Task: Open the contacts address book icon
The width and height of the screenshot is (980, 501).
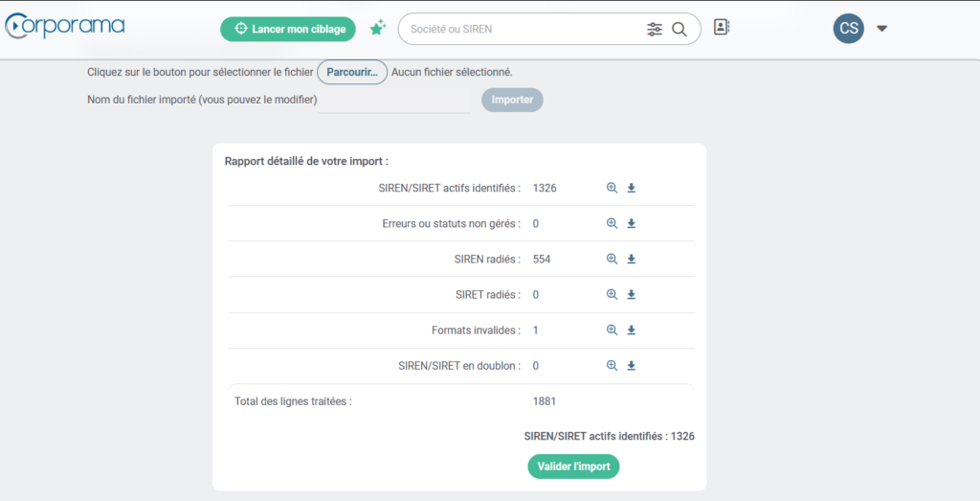Action: (x=722, y=28)
